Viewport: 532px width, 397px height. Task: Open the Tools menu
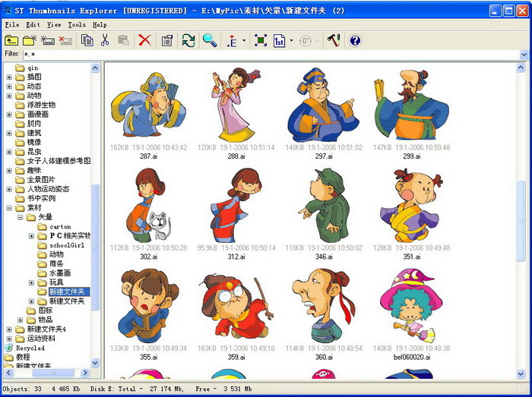[77, 25]
